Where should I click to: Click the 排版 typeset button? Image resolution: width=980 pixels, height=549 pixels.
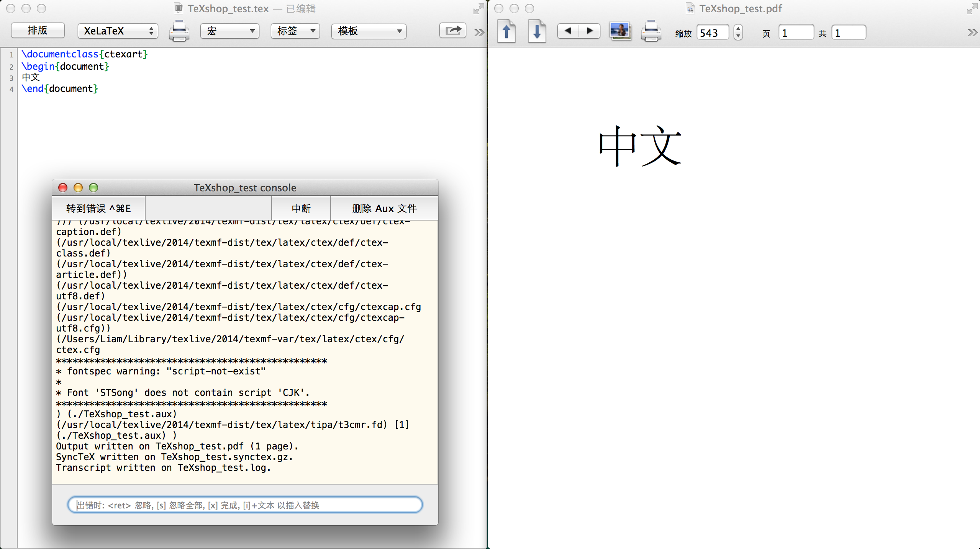click(x=38, y=30)
